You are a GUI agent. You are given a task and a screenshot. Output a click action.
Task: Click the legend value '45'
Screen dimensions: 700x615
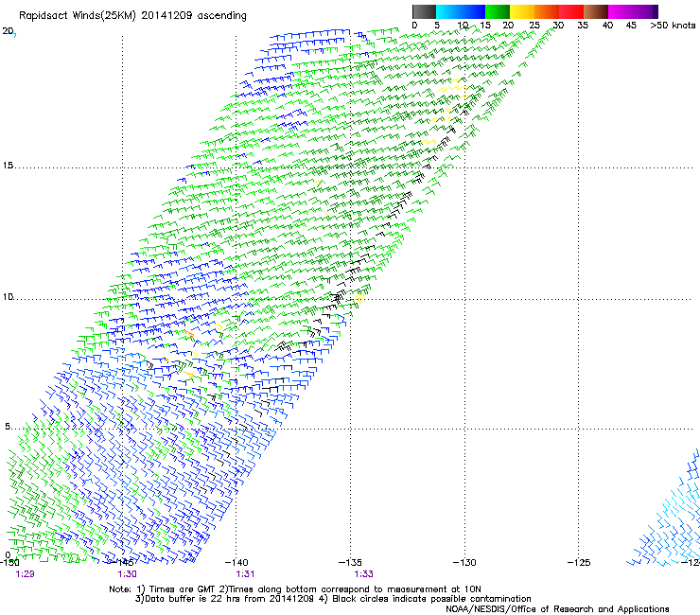631,26
